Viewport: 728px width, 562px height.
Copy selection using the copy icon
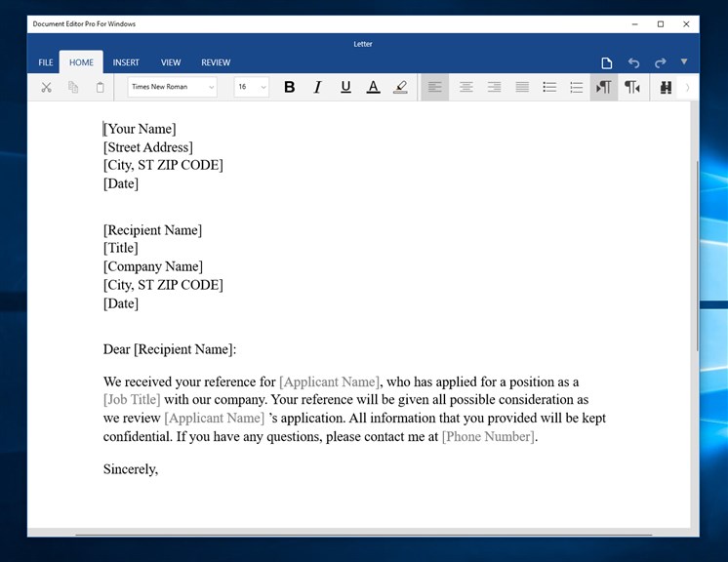click(73, 87)
